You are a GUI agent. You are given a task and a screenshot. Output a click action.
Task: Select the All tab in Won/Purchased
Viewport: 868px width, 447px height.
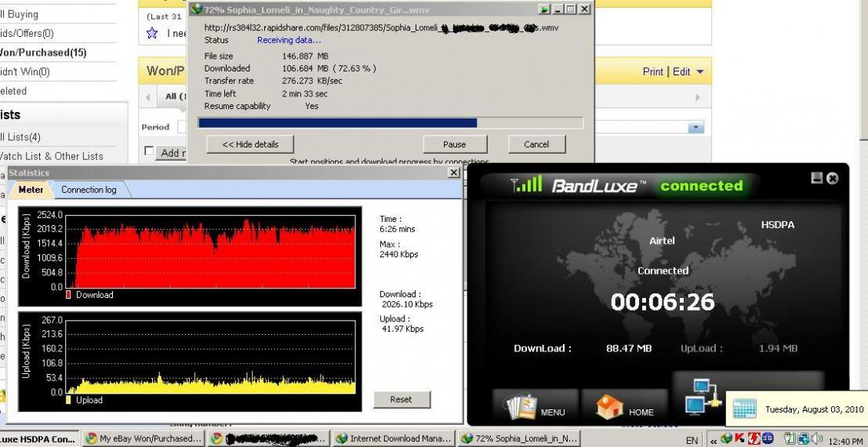(173, 96)
